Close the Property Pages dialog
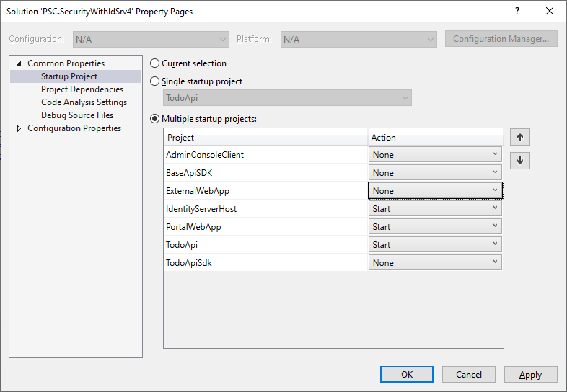This screenshot has width=567, height=392. tap(550, 12)
